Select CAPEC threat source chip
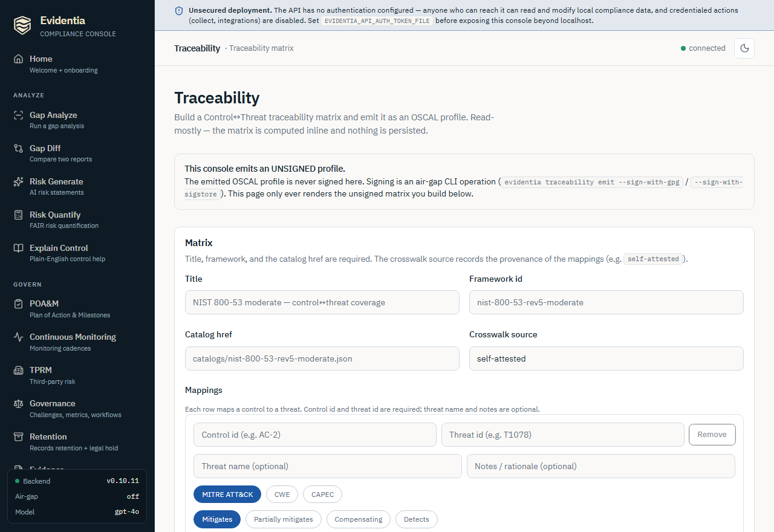774x532 pixels. (x=322, y=495)
